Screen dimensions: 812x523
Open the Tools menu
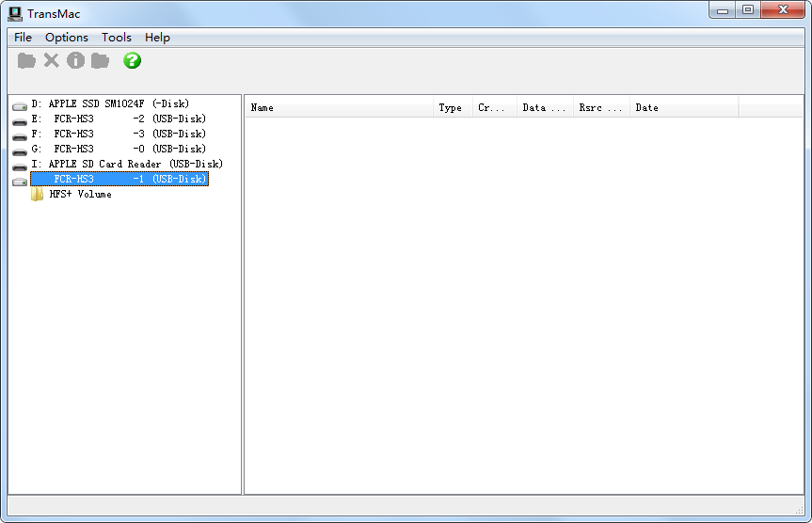117,38
